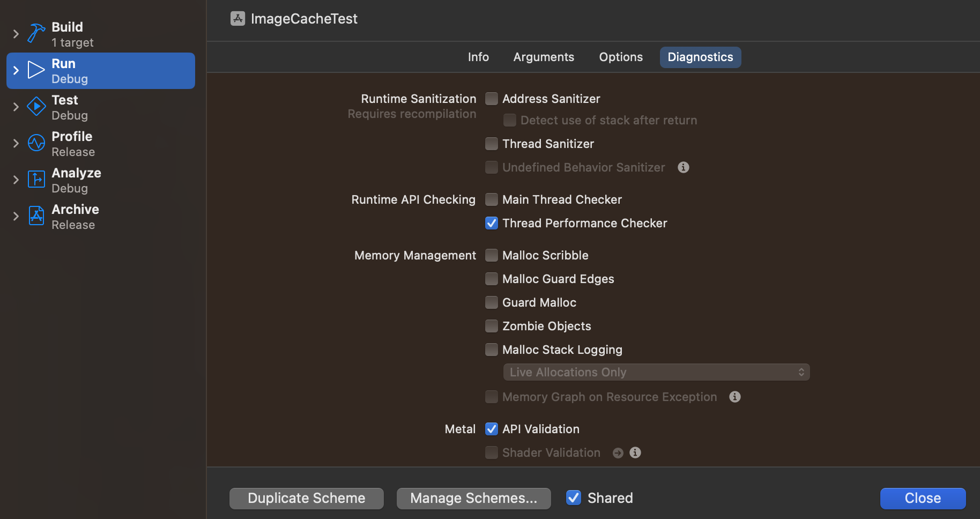Uncheck the Shared scheme checkbox
Image resolution: width=980 pixels, height=519 pixels.
click(x=574, y=498)
